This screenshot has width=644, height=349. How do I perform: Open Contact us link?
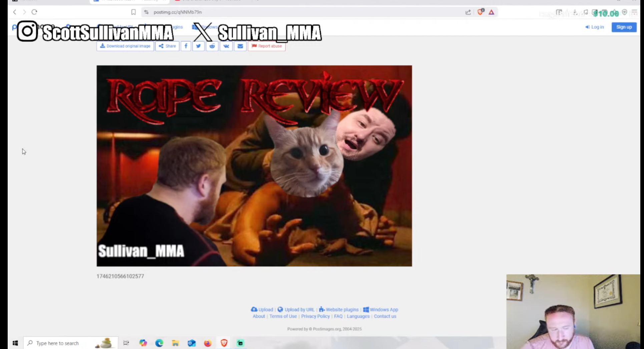pyautogui.click(x=385, y=316)
